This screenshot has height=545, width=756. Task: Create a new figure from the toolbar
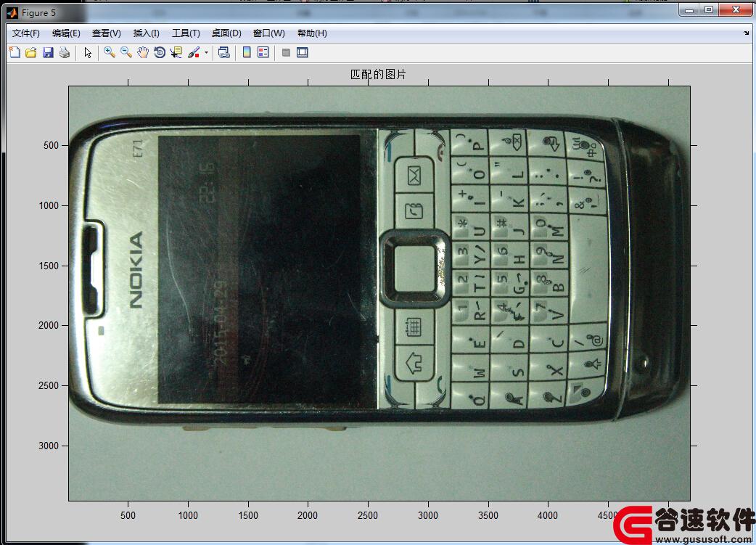(15, 52)
